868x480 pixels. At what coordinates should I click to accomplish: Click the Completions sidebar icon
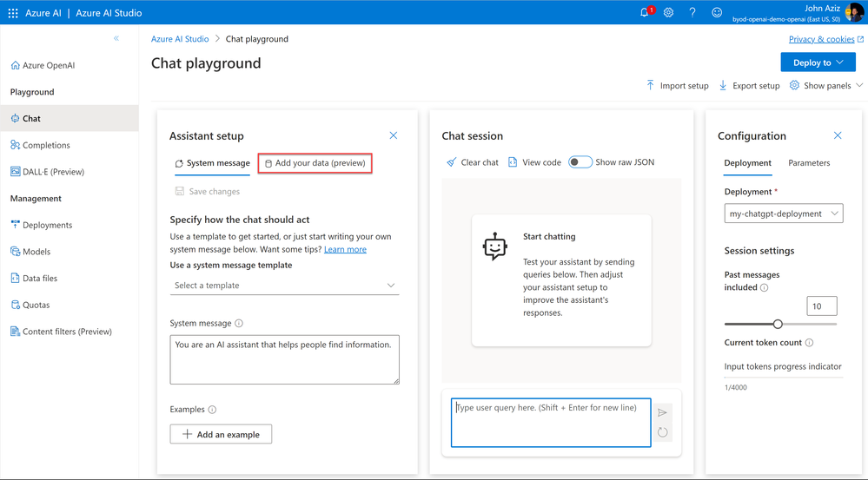pos(15,145)
